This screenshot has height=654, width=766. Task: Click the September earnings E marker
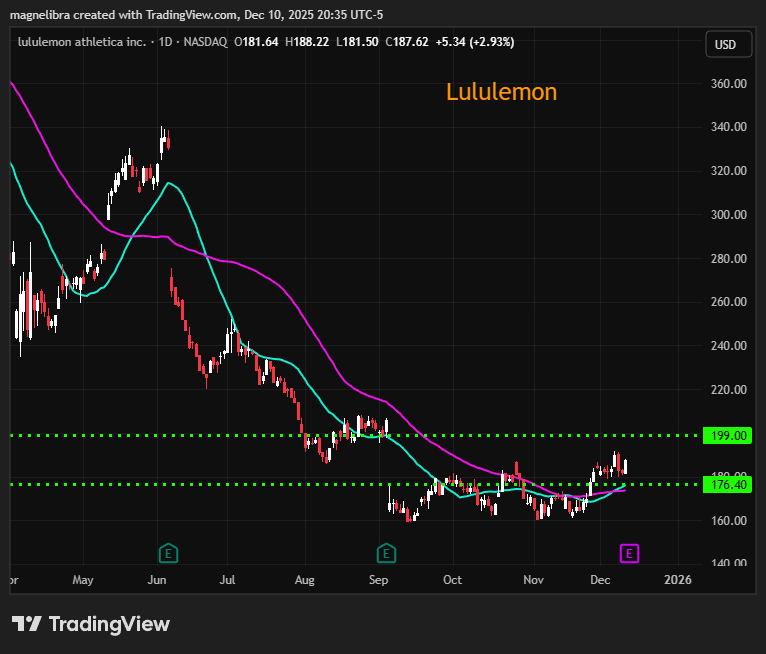click(386, 553)
